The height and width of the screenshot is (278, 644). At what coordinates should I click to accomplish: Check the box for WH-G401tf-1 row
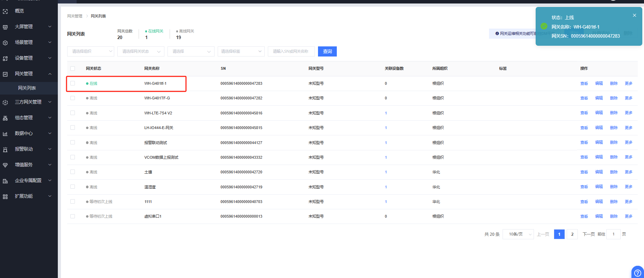[x=72, y=83]
